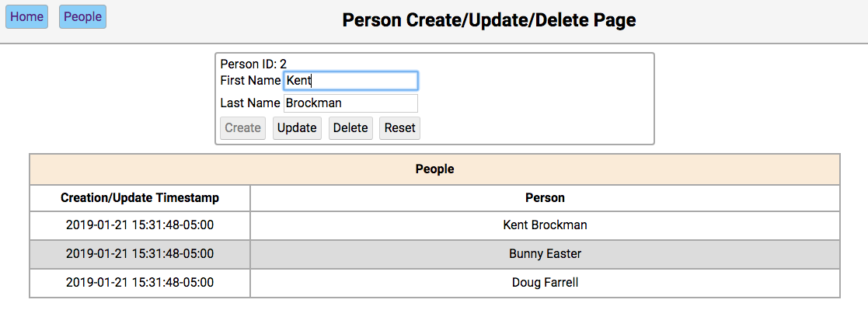
Task: Click the Creation/Update Timestamp column header
Action: tap(140, 197)
